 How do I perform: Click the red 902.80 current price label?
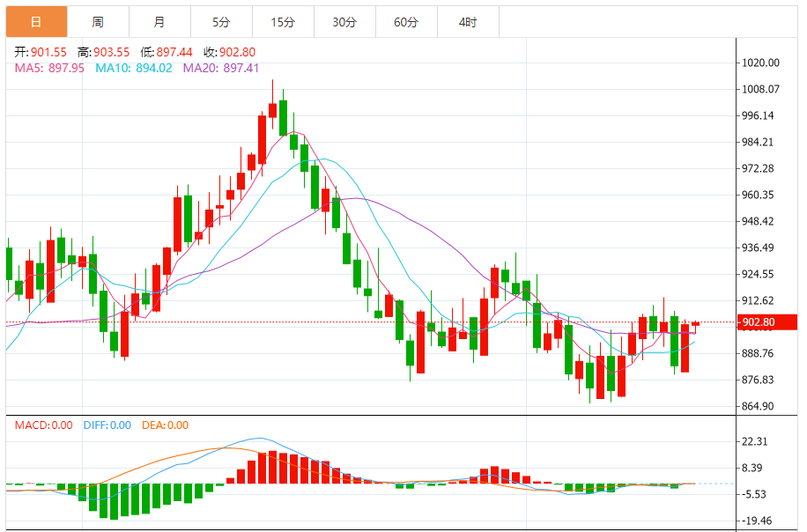point(766,322)
